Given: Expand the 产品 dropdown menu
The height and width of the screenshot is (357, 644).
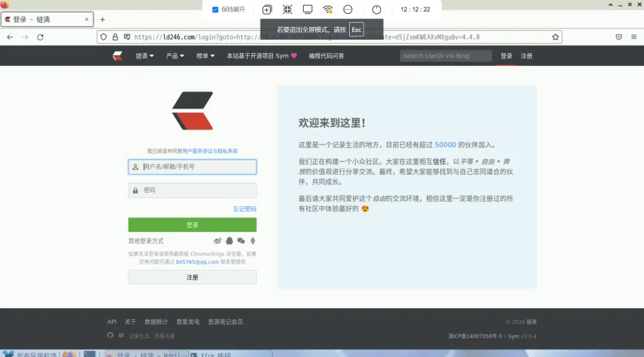Looking at the screenshot, I should (175, 56).
